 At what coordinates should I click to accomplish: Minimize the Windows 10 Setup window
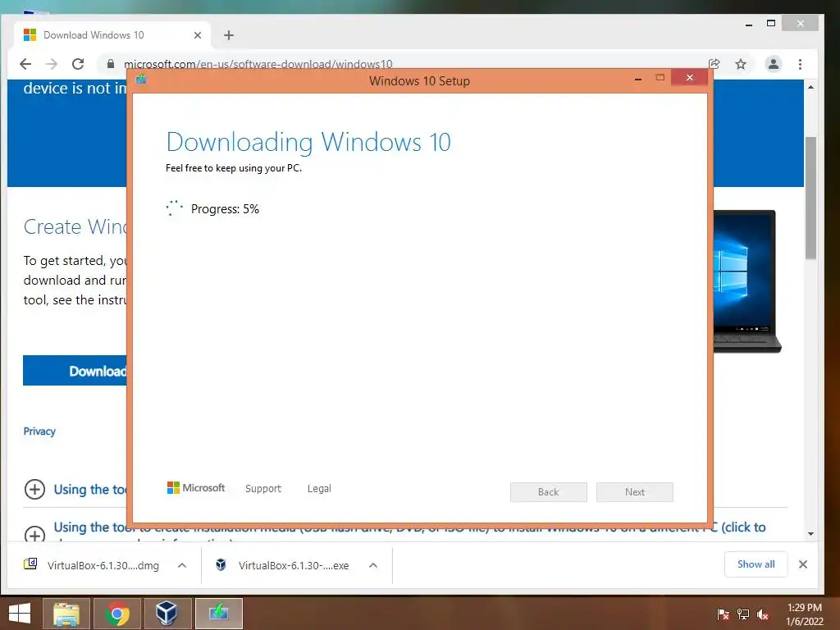(638, 79)
